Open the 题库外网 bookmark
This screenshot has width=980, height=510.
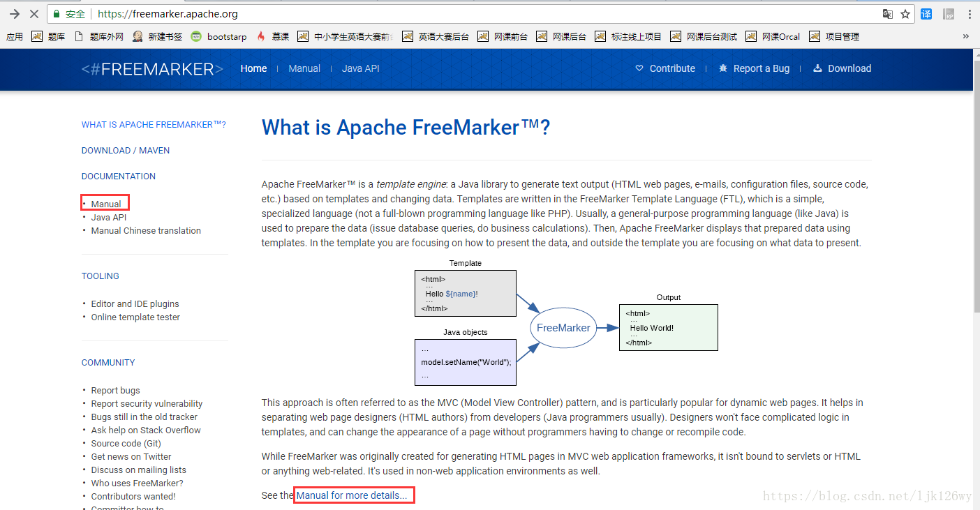coord(98,37)
